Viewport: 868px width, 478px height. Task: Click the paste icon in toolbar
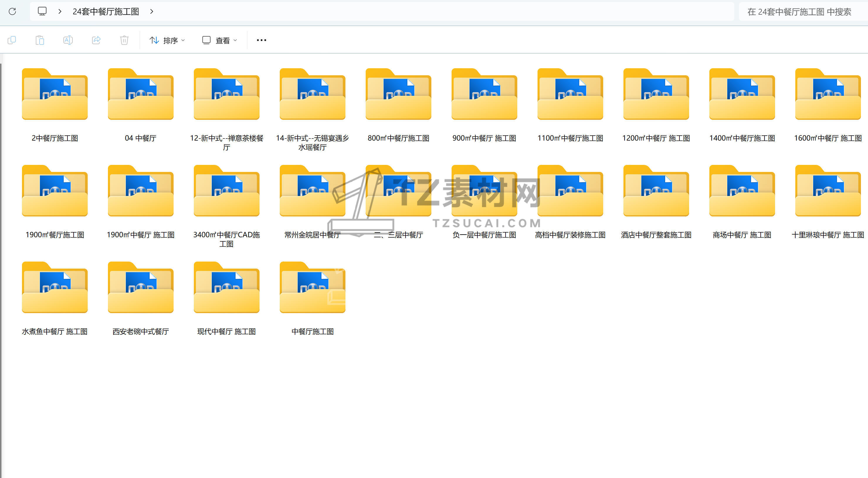point(40,40)
